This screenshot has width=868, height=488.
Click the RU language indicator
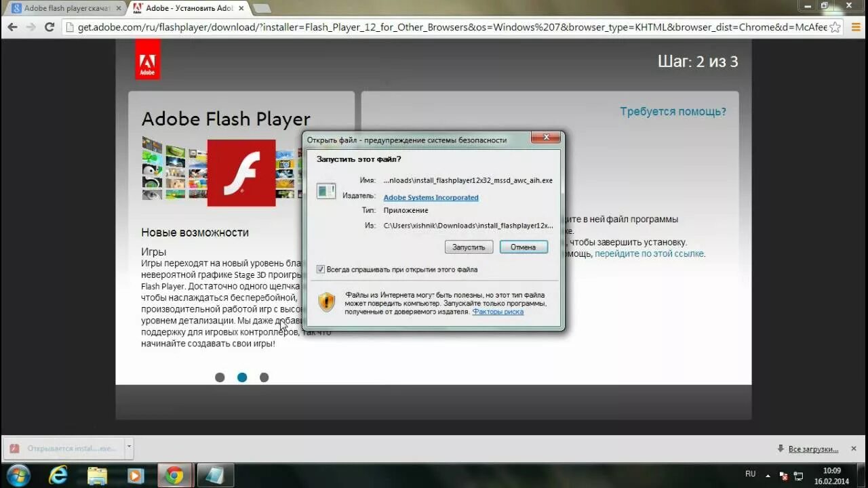tap(750, 474)
